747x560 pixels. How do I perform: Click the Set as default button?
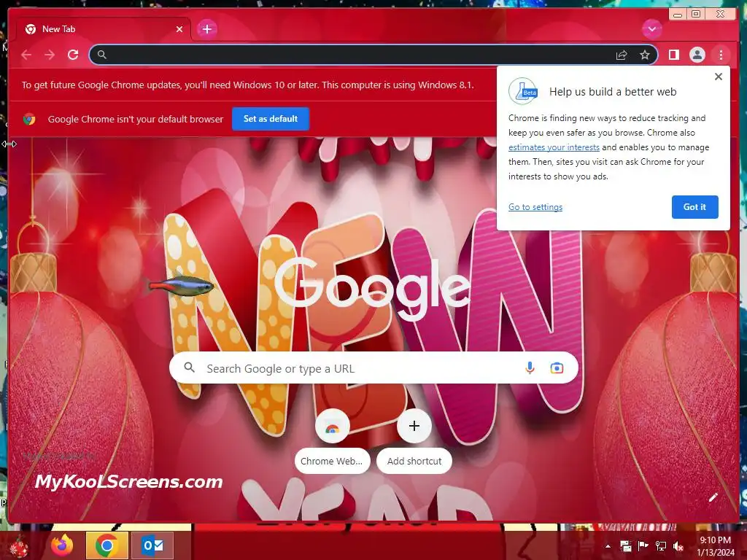click(271, 119)
